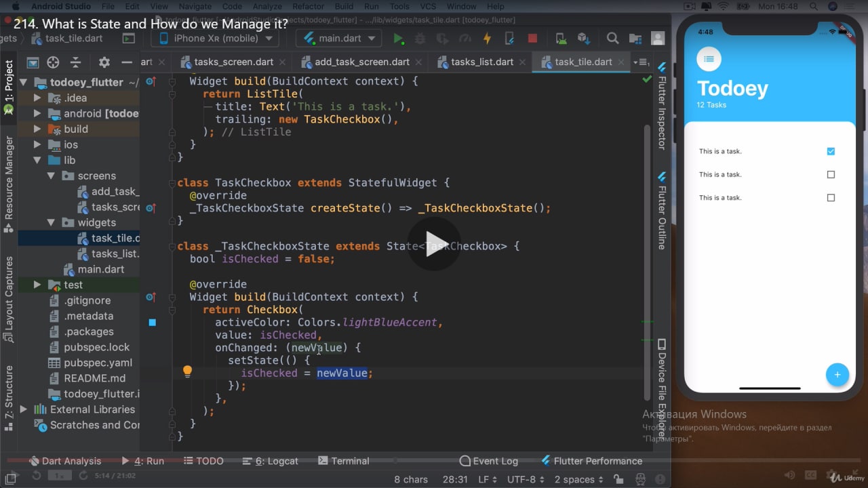
Task: Open the Event Log
Action: point(488,461)
